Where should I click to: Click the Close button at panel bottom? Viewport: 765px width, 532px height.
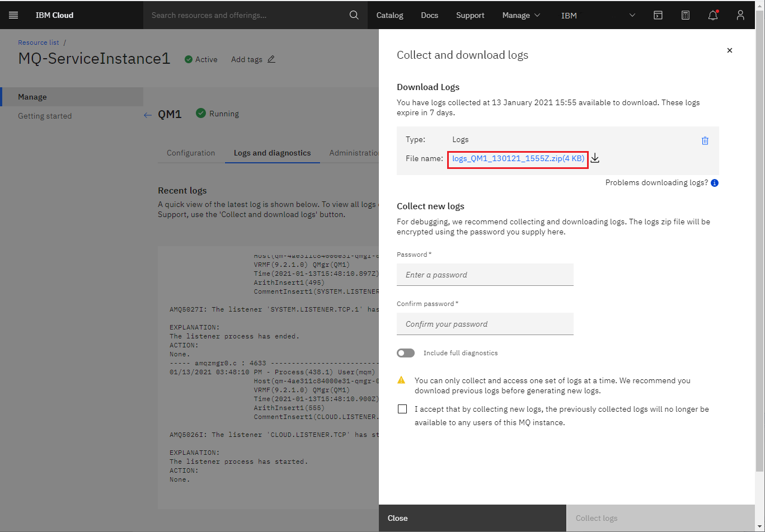pos(472,518)
